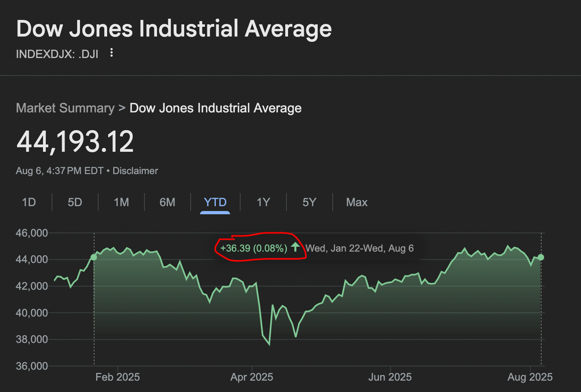Click the 44,193.12 index value
The image size is (581, 392).
75,142
